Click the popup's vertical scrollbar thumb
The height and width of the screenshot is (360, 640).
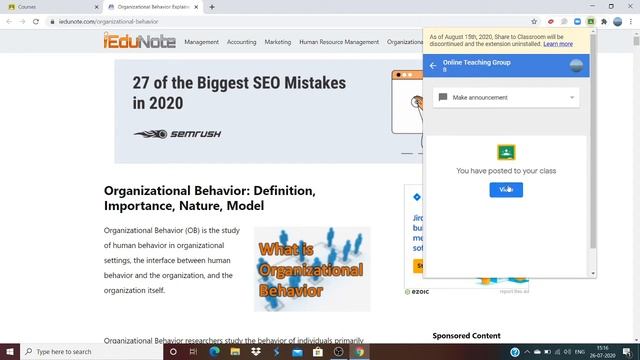coord(593,141)
